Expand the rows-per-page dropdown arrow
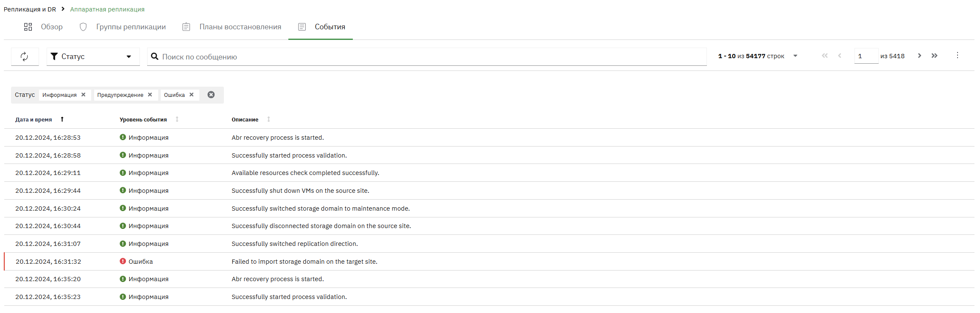Image resolution: width=980 pixels, height=313 pixels. (x=796, y=56)
